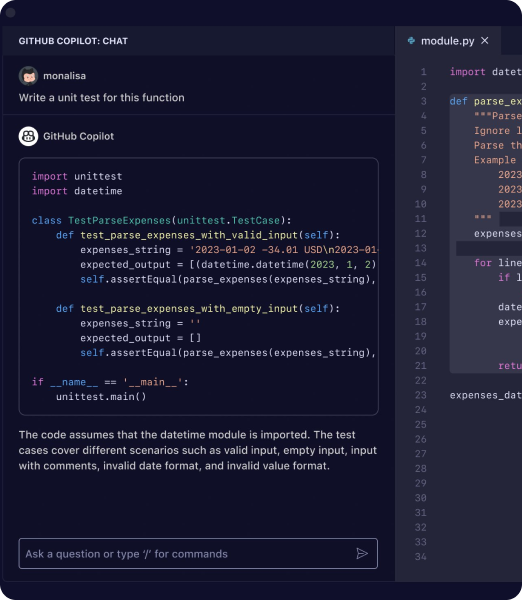Image resolution: width=522 pixels, height=600 pixels.
Task: Select the module.py editor tab
Action: click(x=448, y=41)
